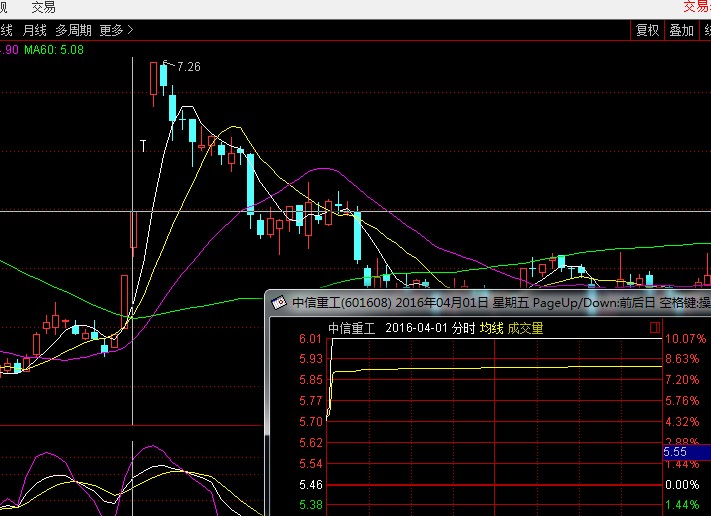This screenshot has width=711, height=516.
Task: Click the 10.07% limit-up axis label
Action: (685, 339)
